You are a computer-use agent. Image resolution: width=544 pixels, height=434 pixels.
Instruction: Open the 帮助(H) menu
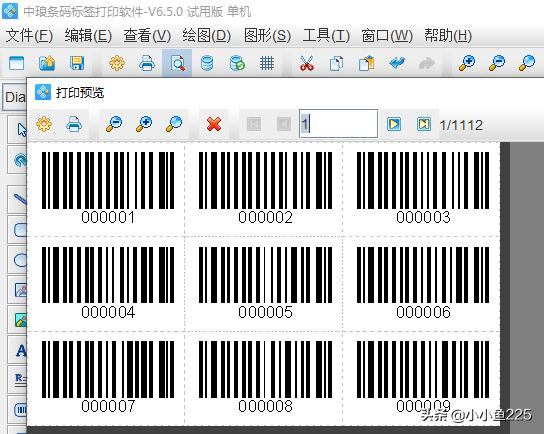(x=448, y=35)
